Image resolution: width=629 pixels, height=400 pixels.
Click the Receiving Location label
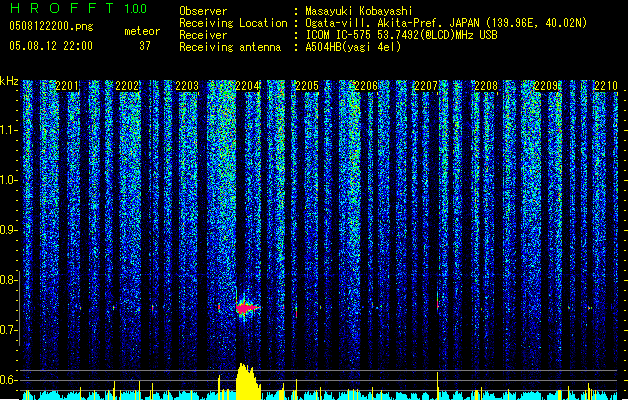point(233,23)
